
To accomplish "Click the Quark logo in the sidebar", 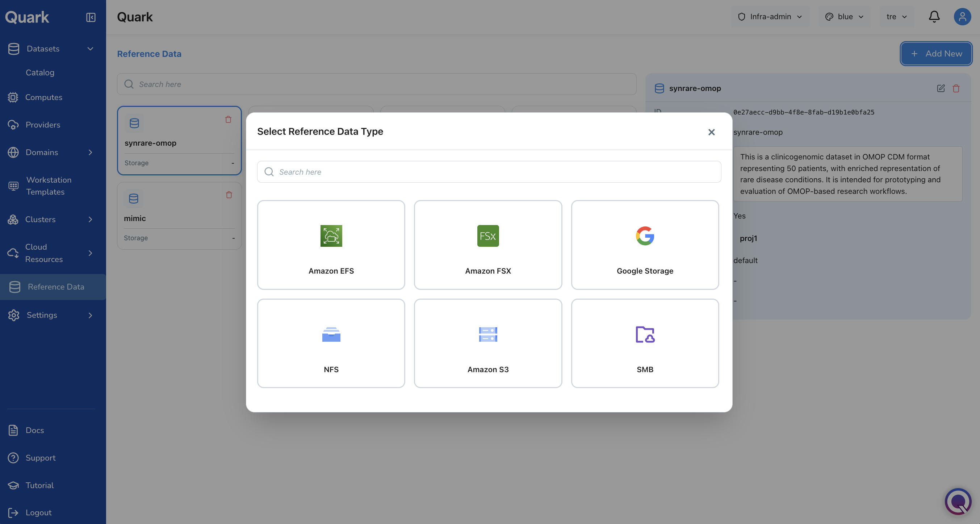I will click(x=27, y=17).
